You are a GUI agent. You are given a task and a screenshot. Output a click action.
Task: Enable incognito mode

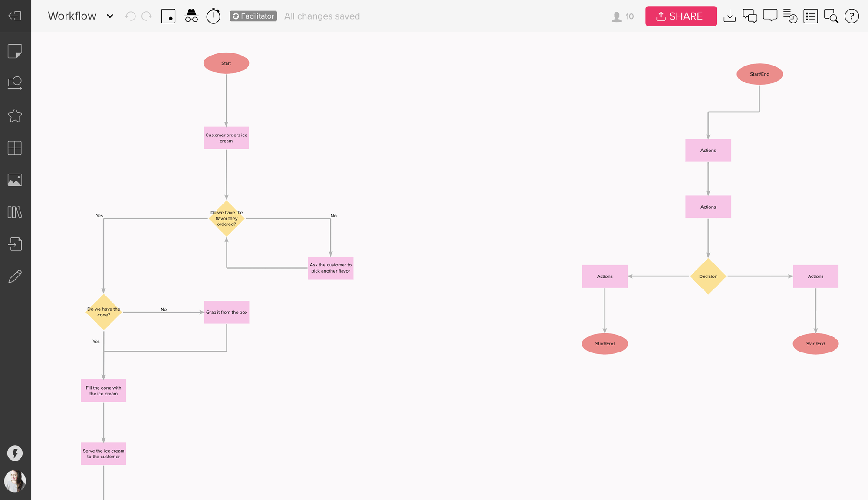[191, 16]
